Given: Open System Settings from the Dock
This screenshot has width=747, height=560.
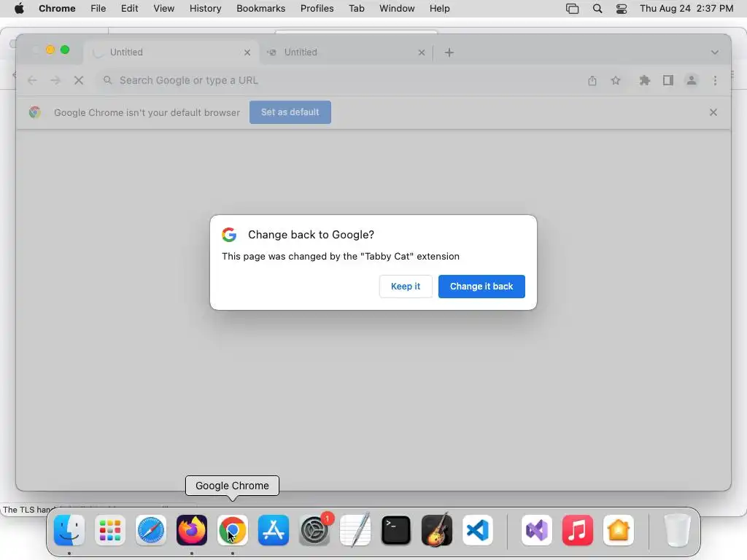Looking at the screenshot, I should (314, 530).
